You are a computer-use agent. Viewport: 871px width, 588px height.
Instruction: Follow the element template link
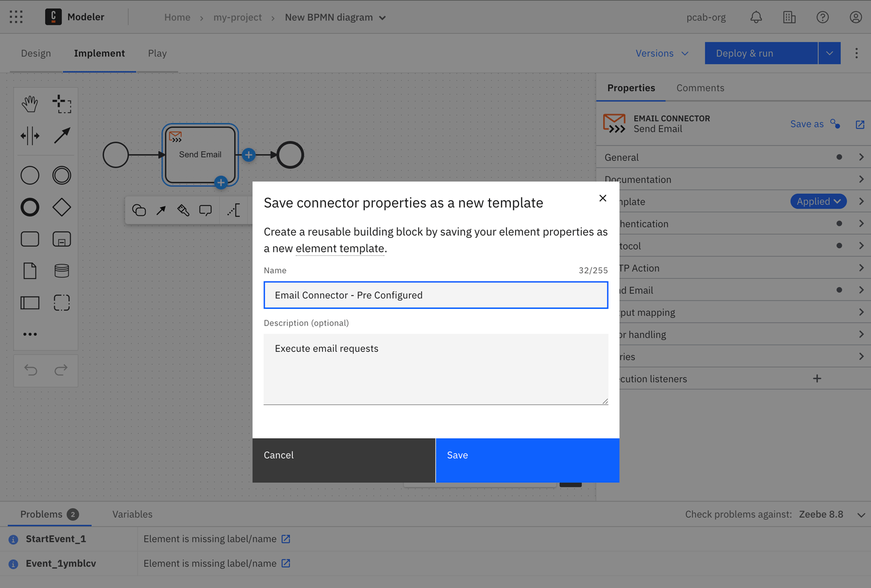pos(340,248)
